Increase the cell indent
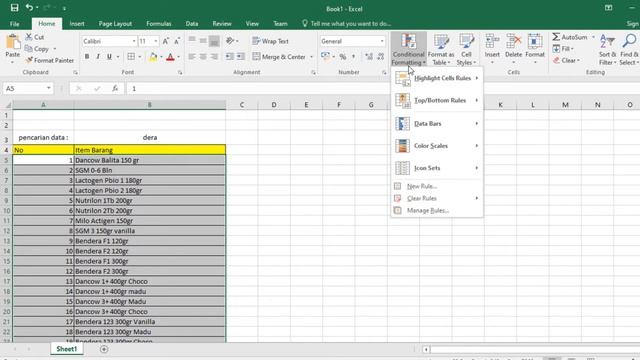Image resolution: width=640 pixels, height=360 pixels. click(x=241, y=57)
